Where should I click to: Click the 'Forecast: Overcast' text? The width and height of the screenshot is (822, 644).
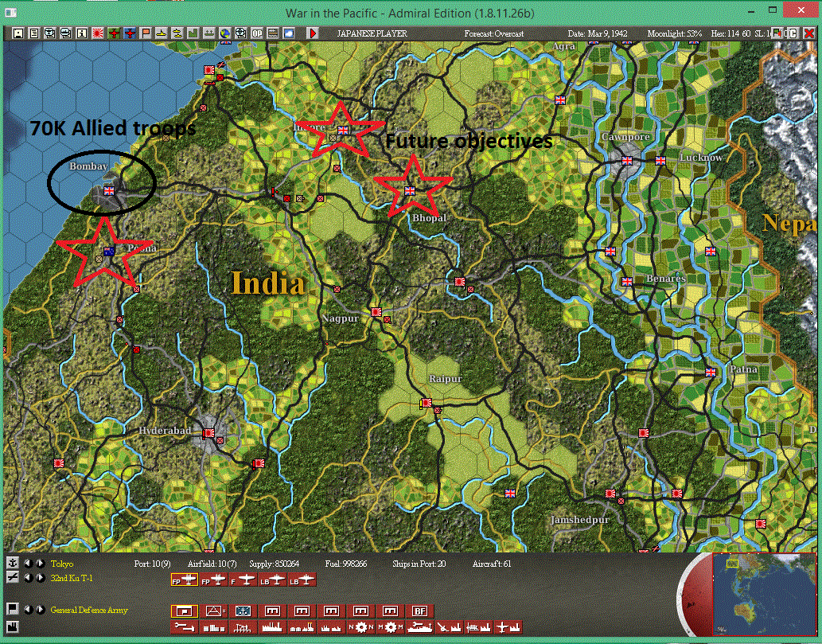click(x=494, y=33)
